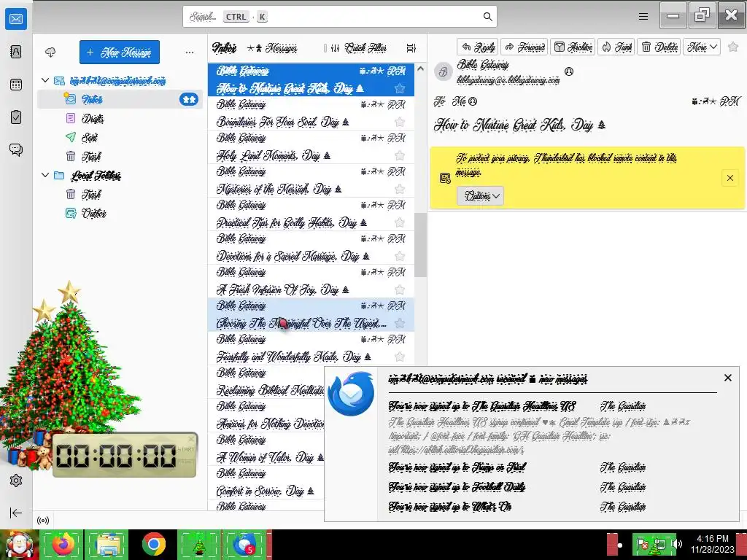Click the Reply button
Viewport: 747px width, 560px height.
[x=477, y=47]
